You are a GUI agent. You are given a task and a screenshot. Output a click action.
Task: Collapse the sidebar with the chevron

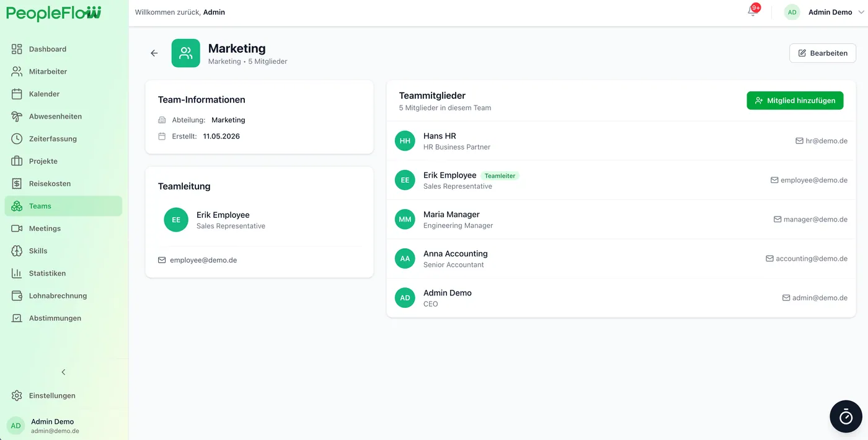[x=63, y=372]
